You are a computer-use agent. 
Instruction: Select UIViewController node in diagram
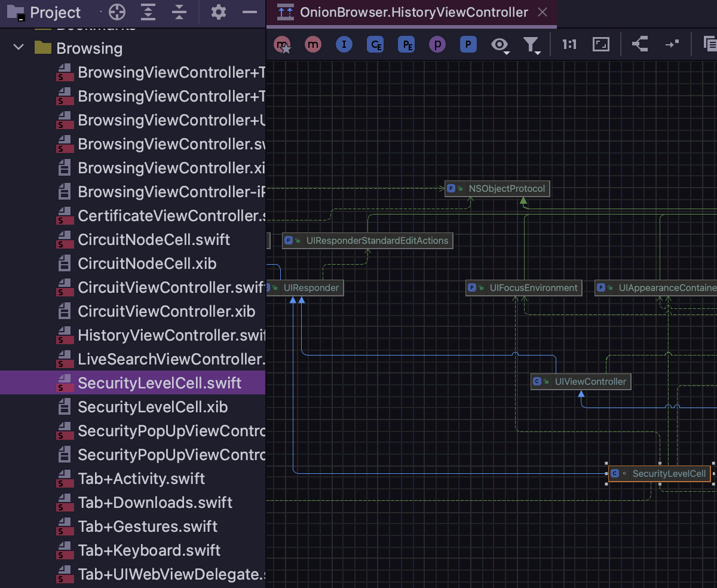click(581, 381)
